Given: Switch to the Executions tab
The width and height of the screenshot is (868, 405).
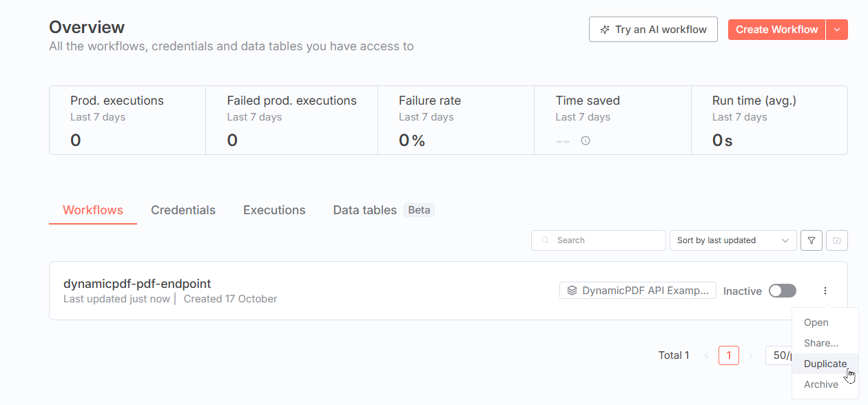Looking at the screenshot, I should coord(274,210).
